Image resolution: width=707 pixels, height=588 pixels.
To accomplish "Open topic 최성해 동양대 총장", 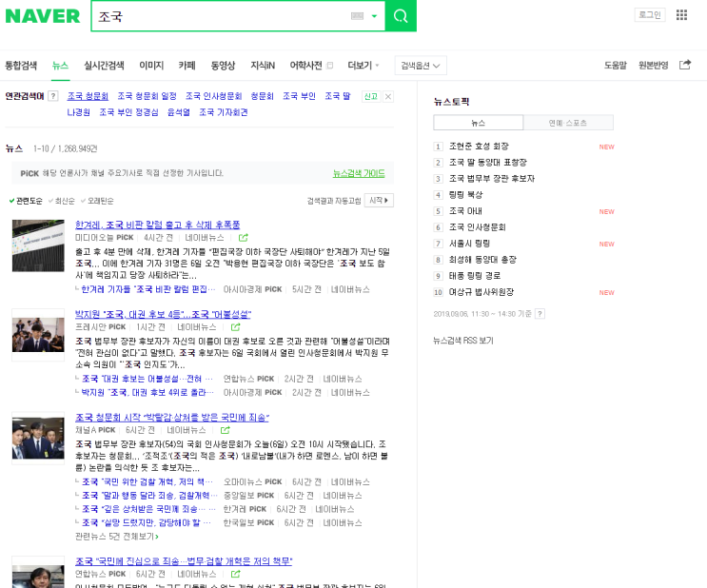I will (482, 260).
